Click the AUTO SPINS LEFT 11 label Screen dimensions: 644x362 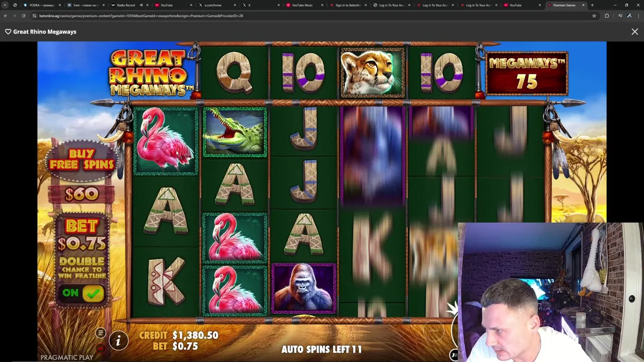pos(321,349)
